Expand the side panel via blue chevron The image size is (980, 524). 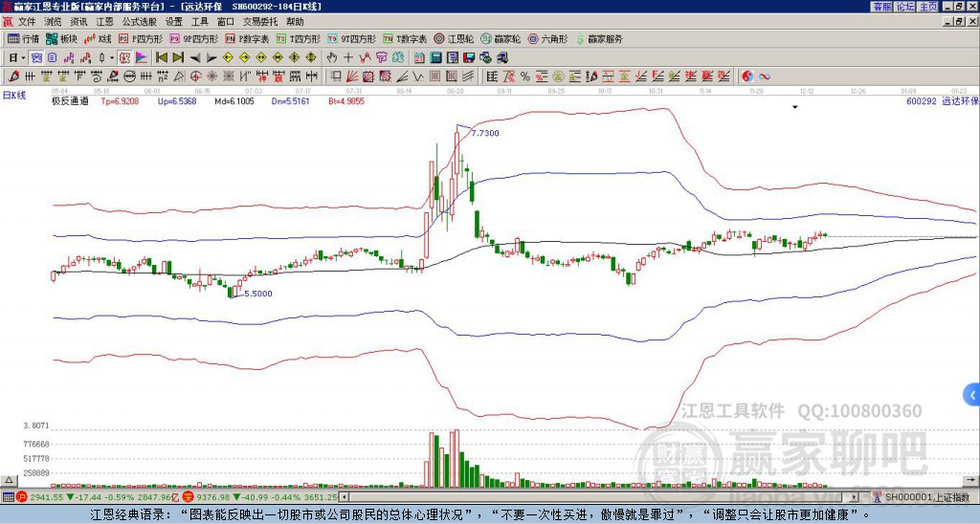(971, 395)
